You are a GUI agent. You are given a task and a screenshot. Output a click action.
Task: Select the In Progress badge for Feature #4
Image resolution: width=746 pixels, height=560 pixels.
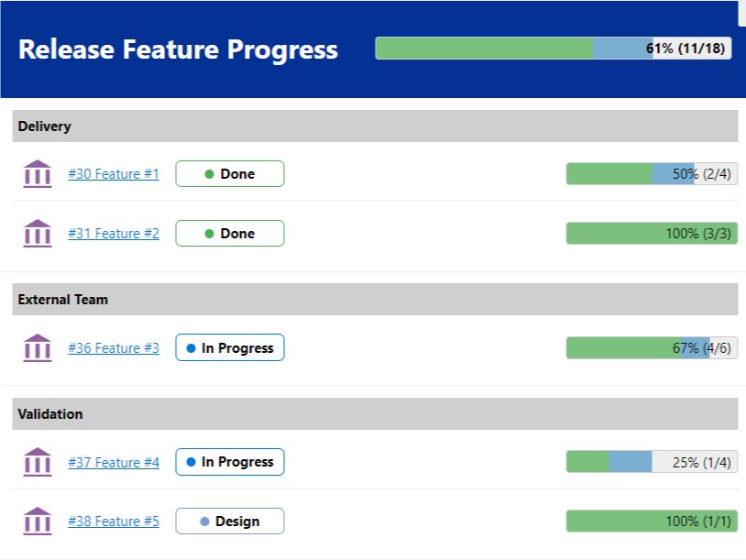229,462
